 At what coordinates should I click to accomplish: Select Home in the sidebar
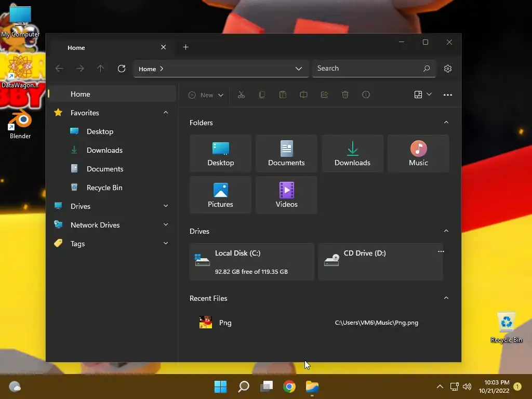[112, 94]
